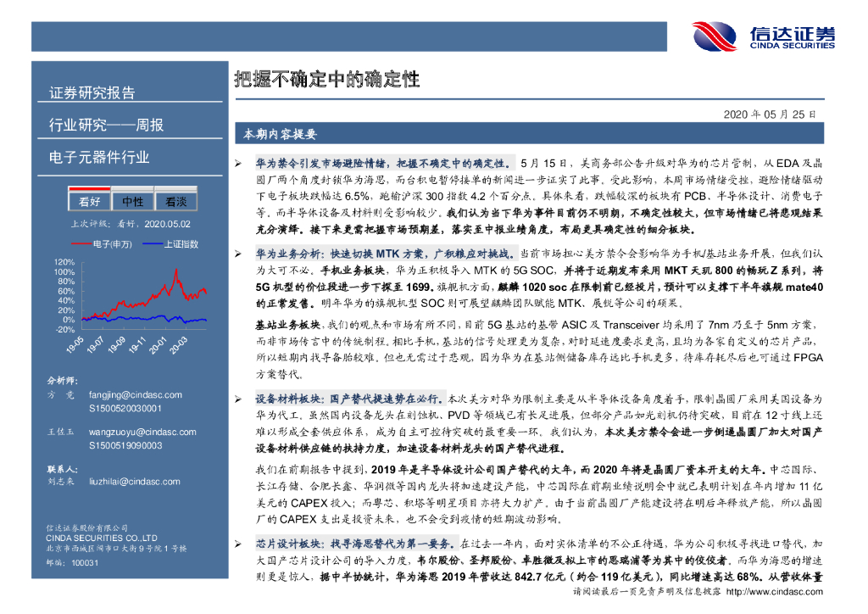Click the previous rating text 上次评级: 看好, 2020.05.02
The height and width of the screenshot is (614, 868).
pos(131,224)
